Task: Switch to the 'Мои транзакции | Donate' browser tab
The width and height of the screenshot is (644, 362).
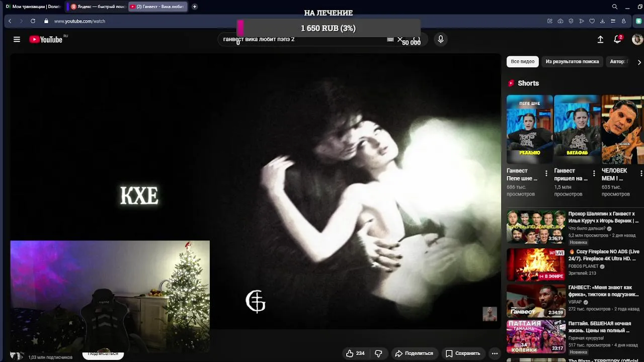Action: pos(33,7)
